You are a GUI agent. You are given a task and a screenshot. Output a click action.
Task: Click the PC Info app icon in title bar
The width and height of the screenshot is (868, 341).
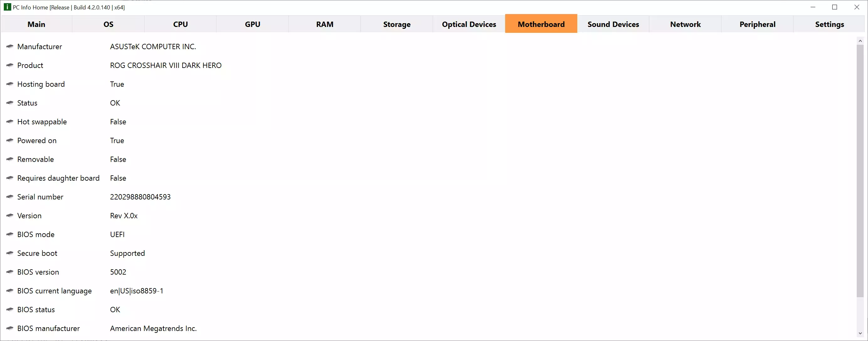pyautogui.click(x=7, y=7)
